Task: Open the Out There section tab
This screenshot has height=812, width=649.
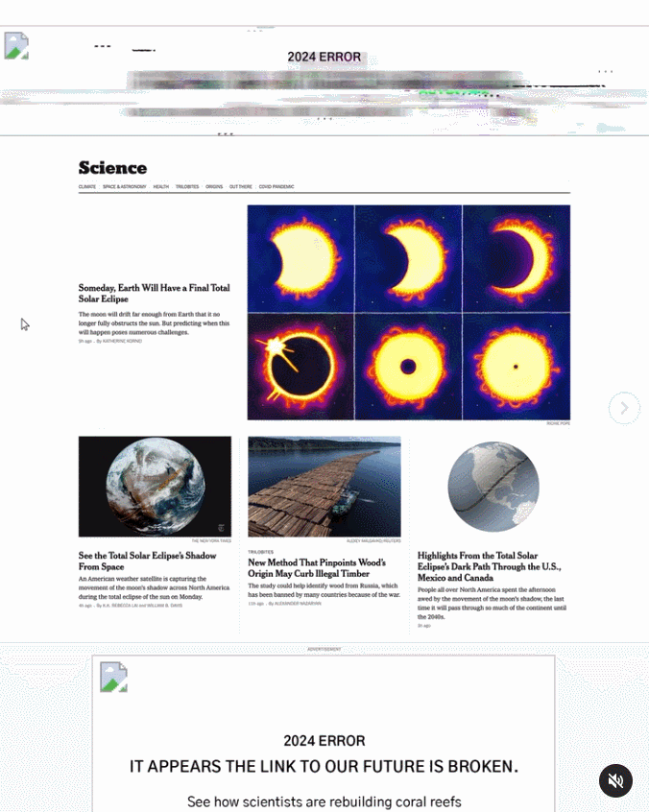Action: click(240, 186)
